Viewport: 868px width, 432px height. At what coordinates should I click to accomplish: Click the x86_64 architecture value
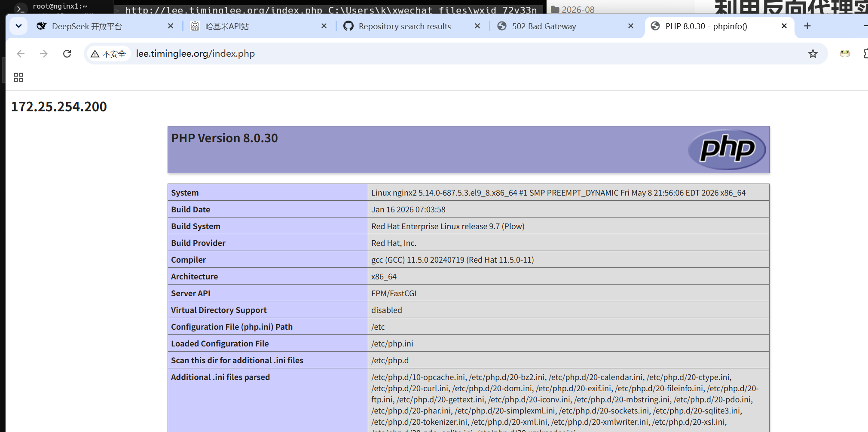point(384,276)
